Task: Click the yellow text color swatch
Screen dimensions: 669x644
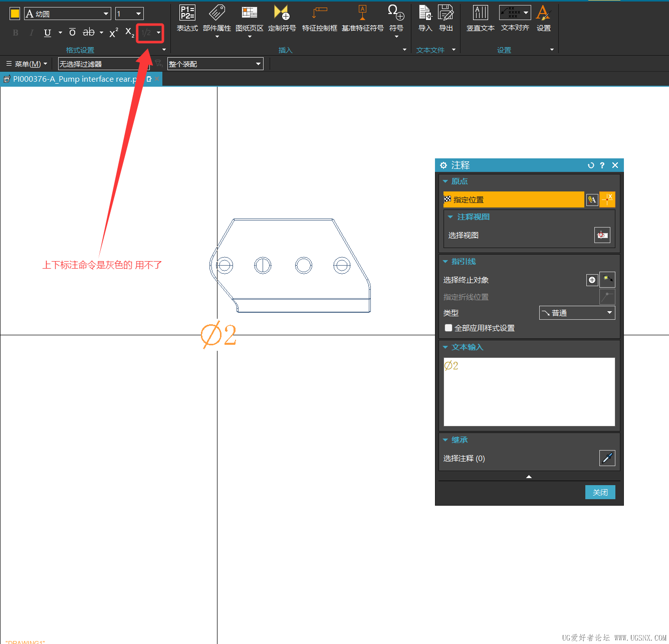Action: pos(15,14)
